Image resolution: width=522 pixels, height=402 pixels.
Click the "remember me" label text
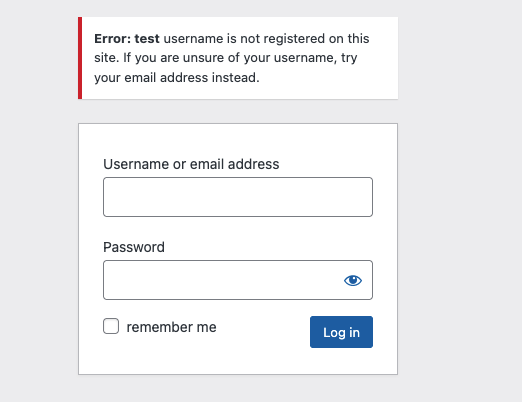[x=171, y=327]
